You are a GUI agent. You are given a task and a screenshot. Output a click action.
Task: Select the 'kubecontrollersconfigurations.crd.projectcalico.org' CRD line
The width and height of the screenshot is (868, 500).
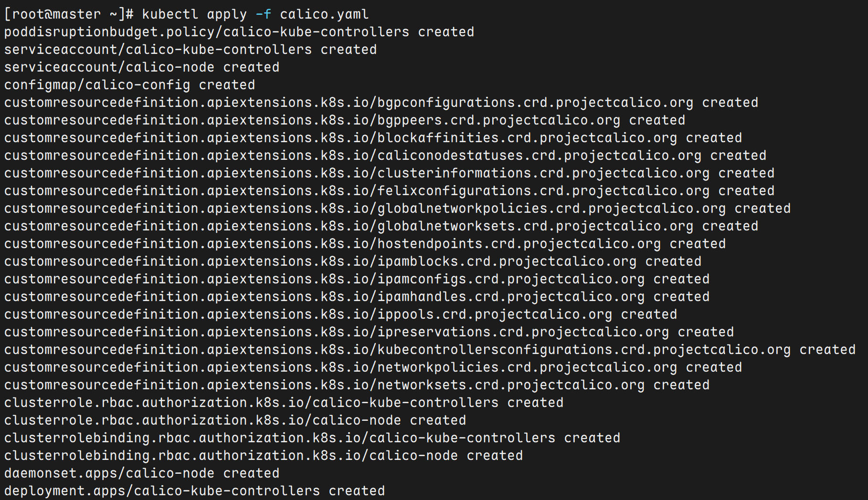click(430, 350)
